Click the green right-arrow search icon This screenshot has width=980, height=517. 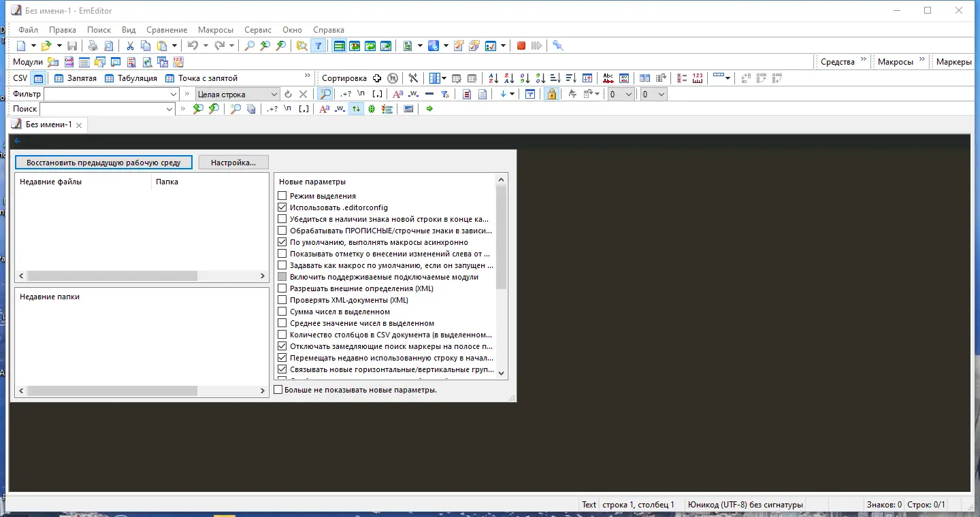[429, 109]
